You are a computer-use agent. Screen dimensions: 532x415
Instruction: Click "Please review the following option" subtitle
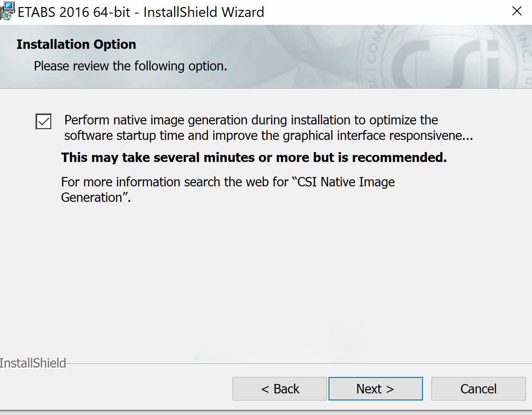(130, 66)
